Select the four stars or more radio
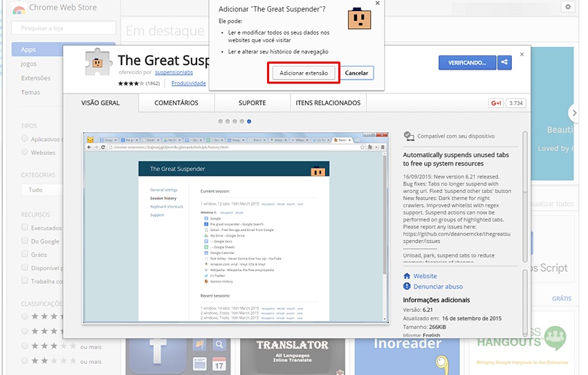588x375 pixels. (x=25, y=331)
